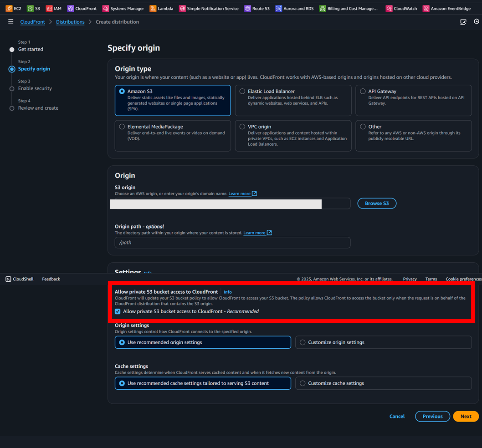Click the Cancel button

pyautogui.click(x=397, y=416)
